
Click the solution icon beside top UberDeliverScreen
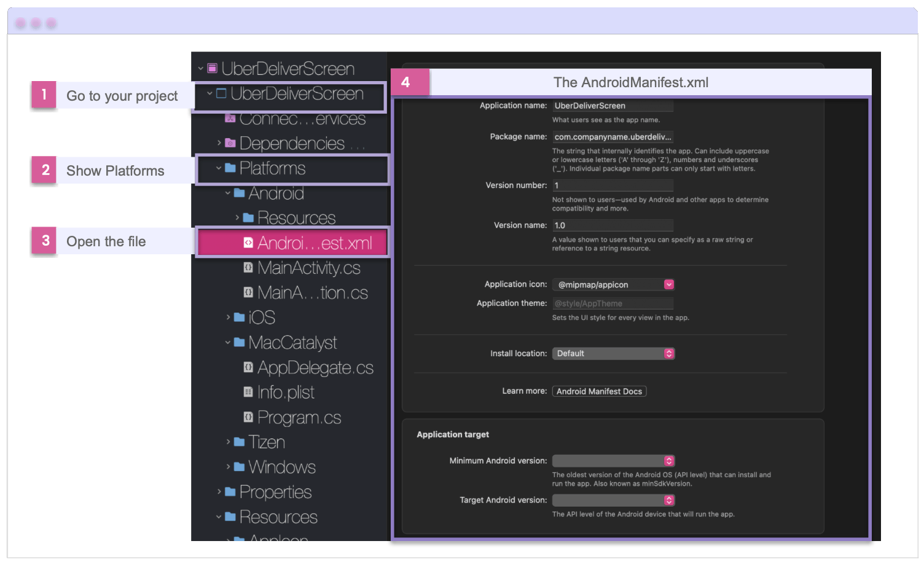click(212, 68)
